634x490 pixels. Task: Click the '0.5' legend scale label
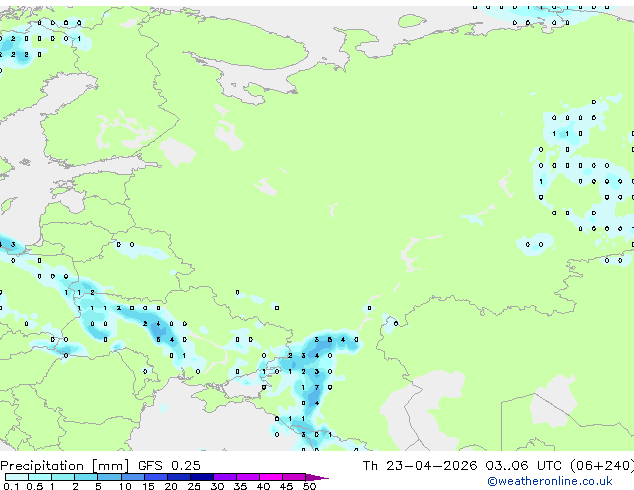click(x=34, y=486)
